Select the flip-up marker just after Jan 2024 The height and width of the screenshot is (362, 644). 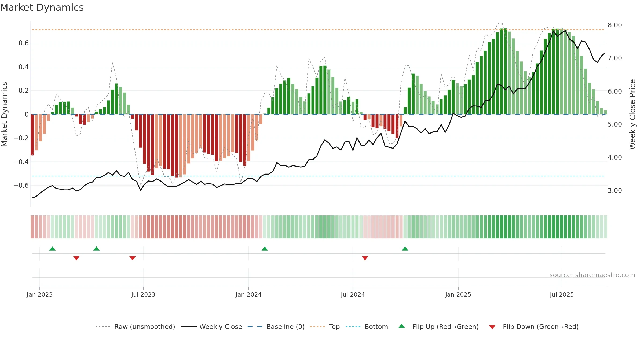coord(265,249)
